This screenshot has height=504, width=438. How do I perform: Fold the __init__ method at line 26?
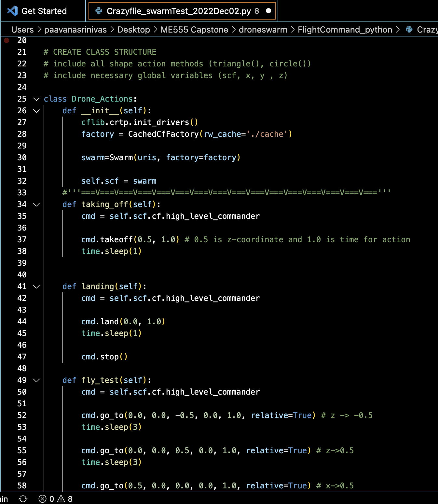pos(36,111)
